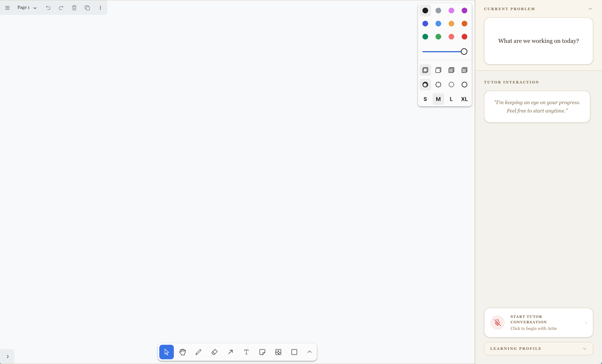Set size to XL

(464, 99)
